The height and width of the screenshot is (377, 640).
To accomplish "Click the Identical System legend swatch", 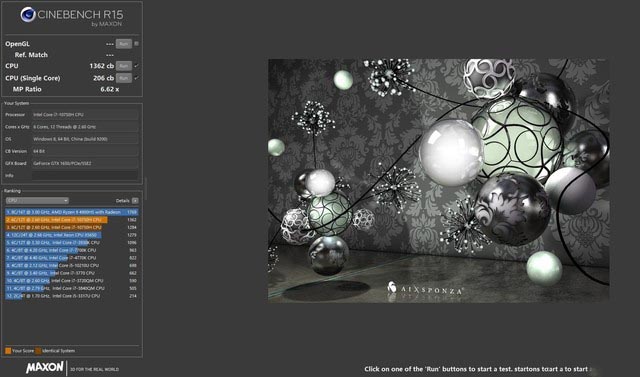I will click(x=38, y=350).
